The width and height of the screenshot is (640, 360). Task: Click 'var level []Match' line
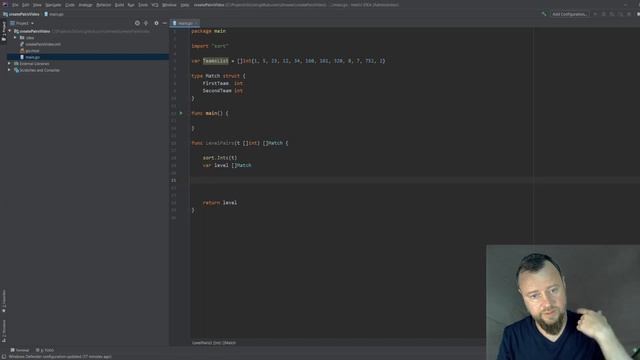click(x=227, y=165)
